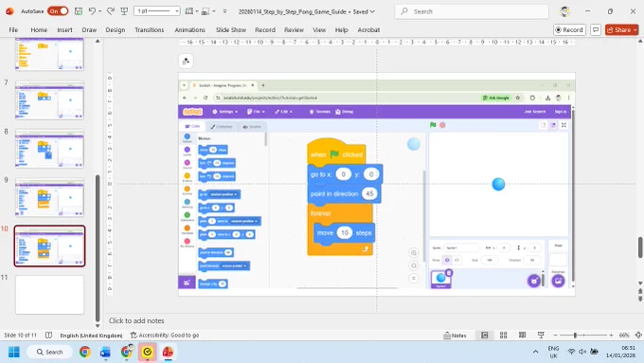Click the Share button

pos(621,30)
